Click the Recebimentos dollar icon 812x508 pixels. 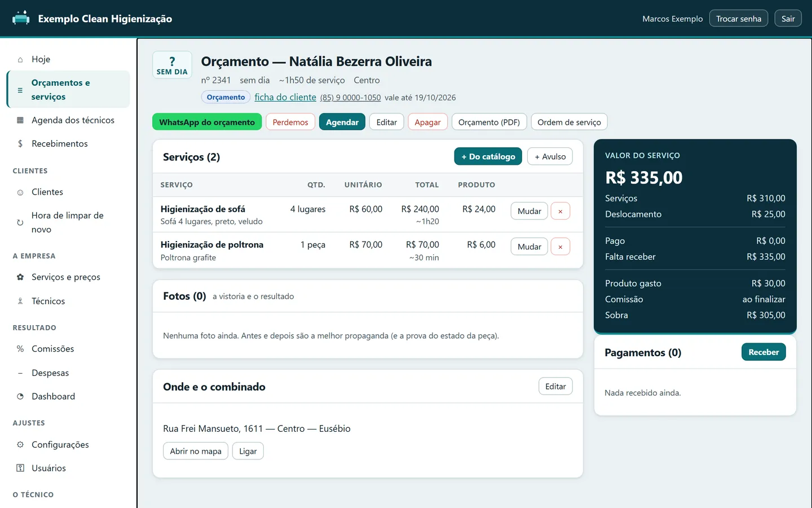tap(20, 144)
